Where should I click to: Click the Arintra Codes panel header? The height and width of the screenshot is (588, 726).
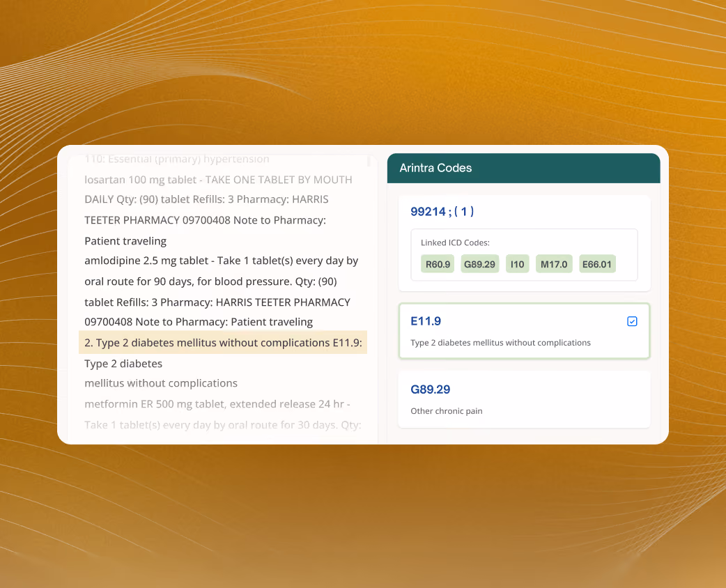click(x=524, y=168)
